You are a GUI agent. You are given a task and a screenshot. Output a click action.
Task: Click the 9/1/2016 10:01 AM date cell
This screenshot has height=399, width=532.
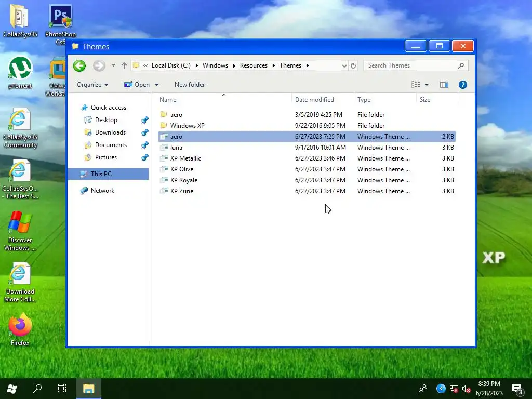click(320, 147)
